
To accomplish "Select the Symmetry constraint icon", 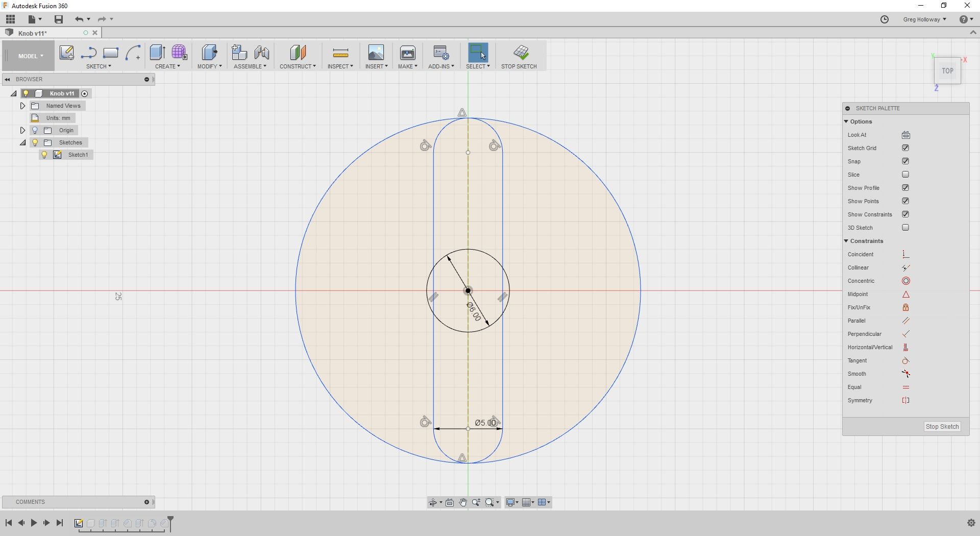I will [x=905, y=400].
